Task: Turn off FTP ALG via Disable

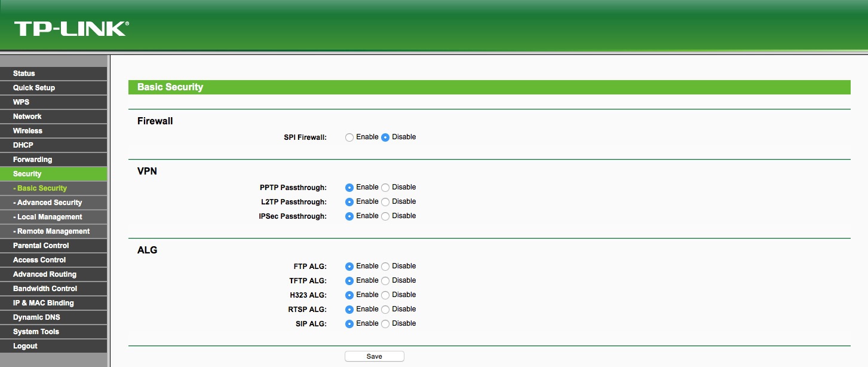Action: (x=385, y=267)
